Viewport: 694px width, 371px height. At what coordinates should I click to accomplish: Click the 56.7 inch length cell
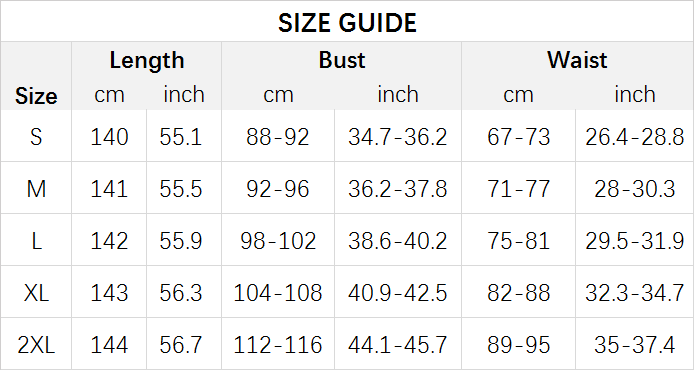[181, 345]
